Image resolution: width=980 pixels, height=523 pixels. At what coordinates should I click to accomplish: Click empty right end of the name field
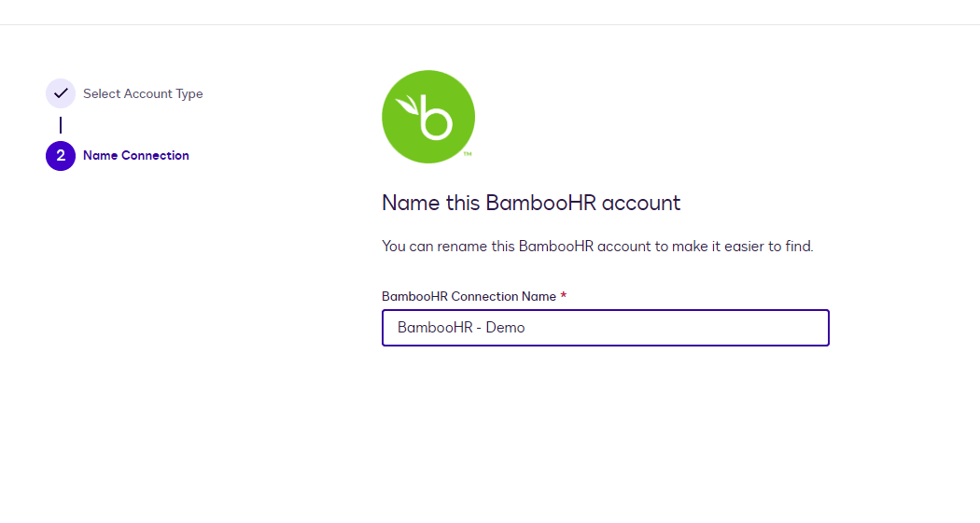click(784, 328)
